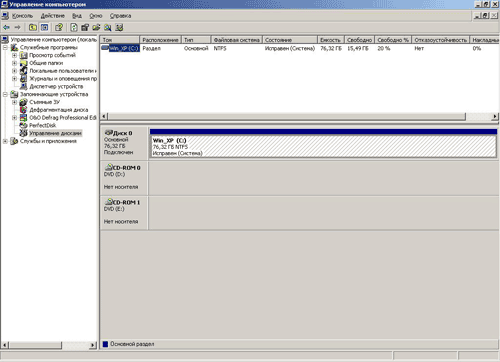500x362 pixels.
Task: Click the Свободно % column header
Action: [393, 40]
